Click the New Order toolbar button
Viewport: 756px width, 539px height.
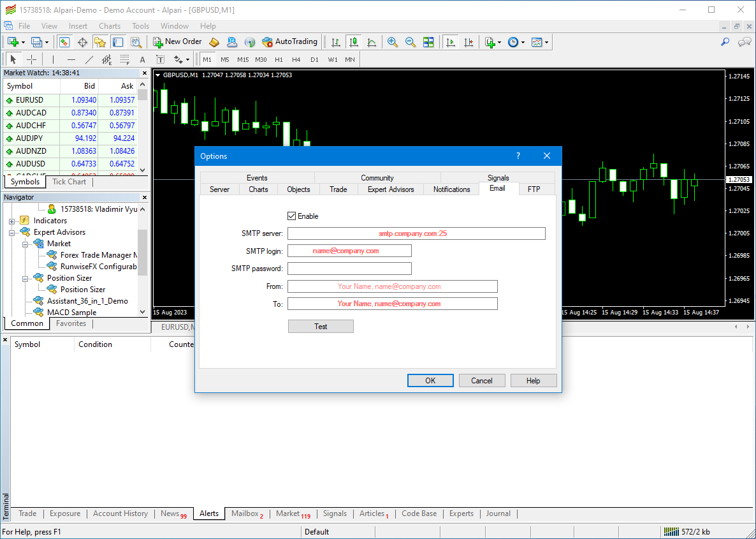pyautogui.click(x=177, y=42)
